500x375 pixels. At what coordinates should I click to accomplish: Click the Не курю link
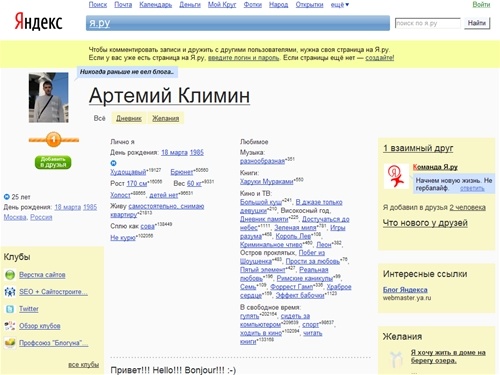(123, 238)
